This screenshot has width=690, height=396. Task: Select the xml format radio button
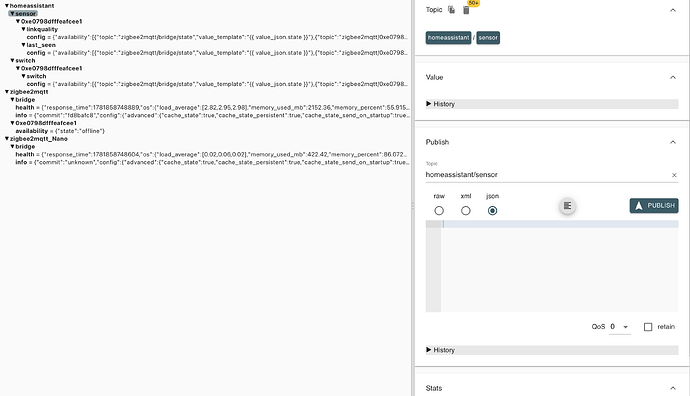point(466,211)
